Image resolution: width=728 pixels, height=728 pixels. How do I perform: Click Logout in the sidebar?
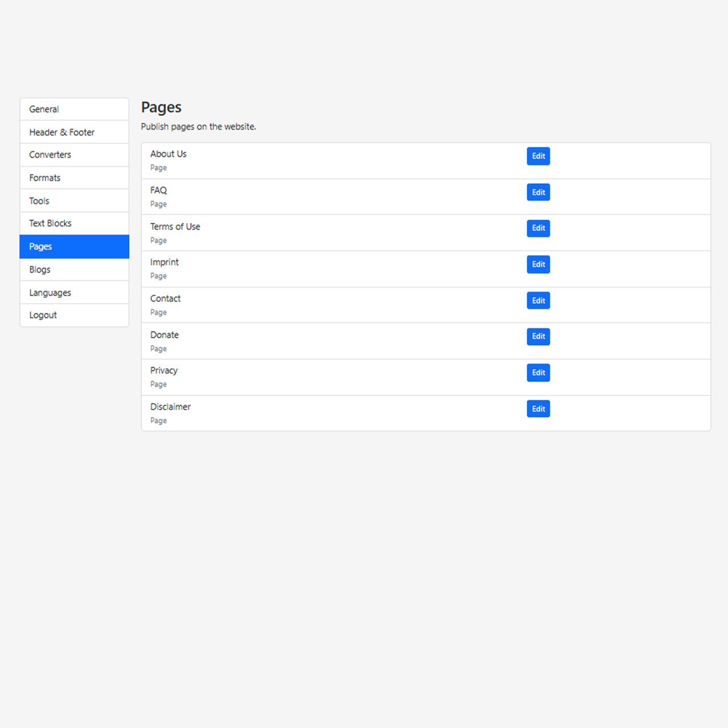point(75,315)
